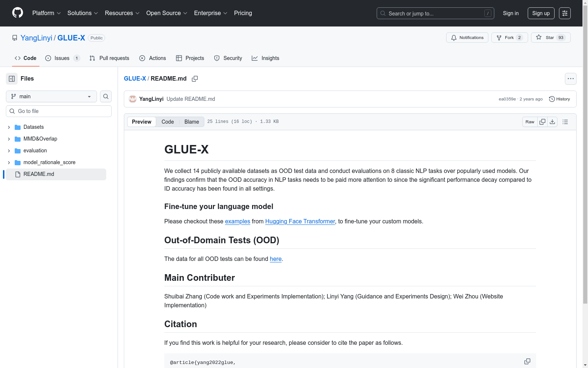Open commit ea0359e link
The height and width of the screenshot is (368, 588).
[x=507, y=99]
